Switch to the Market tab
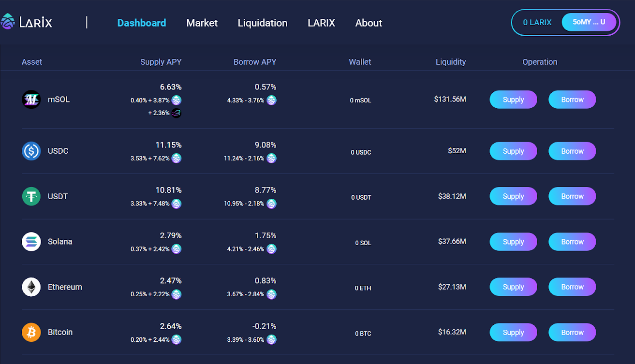635x364 pixels. 202,23
